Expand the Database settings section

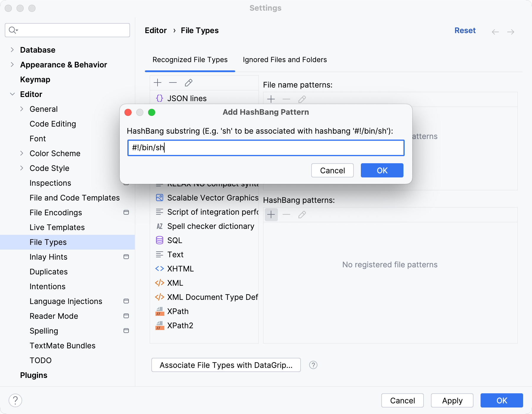click(x=12, y=50)
